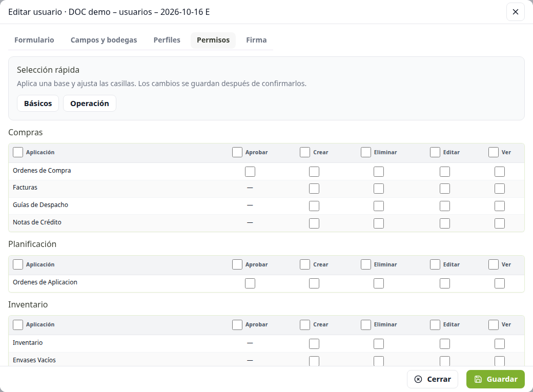Save changes with the Guardar button
The width and height of the screenshot is (533, 392).
tap(495, 379)
